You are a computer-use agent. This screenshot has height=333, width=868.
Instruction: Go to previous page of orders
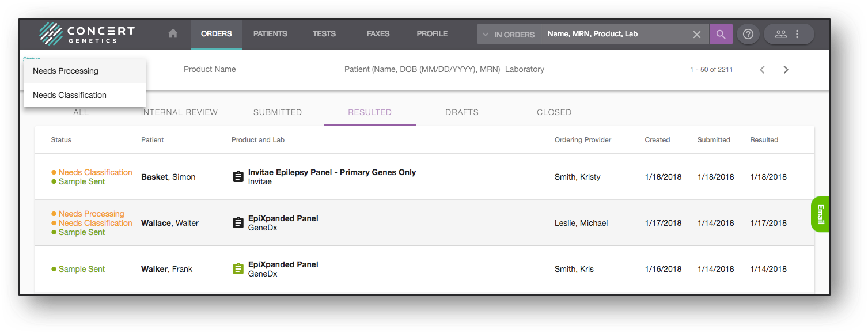click(762, 70)
